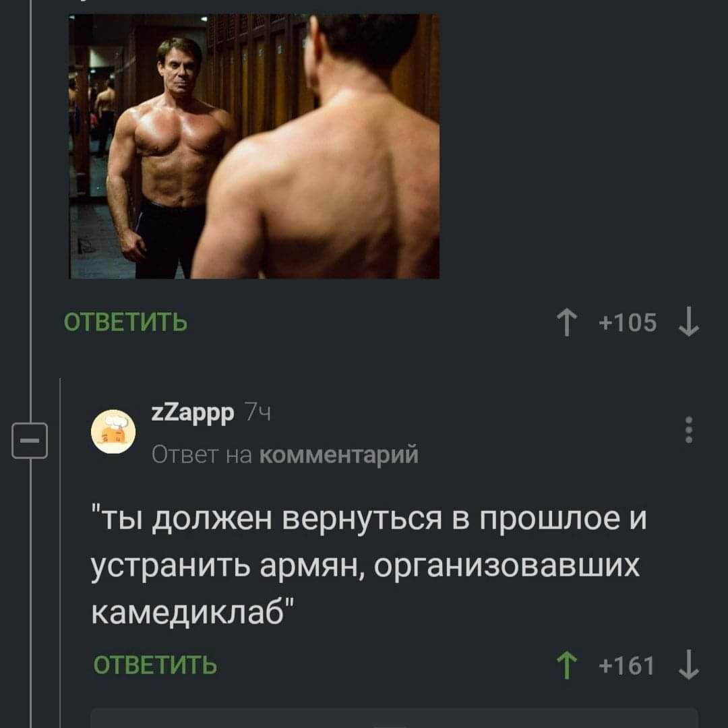Image resolution: width=728 pixels, height=728 pixels.
Task: Downvote zZappp's reply rated +161
Action: point(688,665)
